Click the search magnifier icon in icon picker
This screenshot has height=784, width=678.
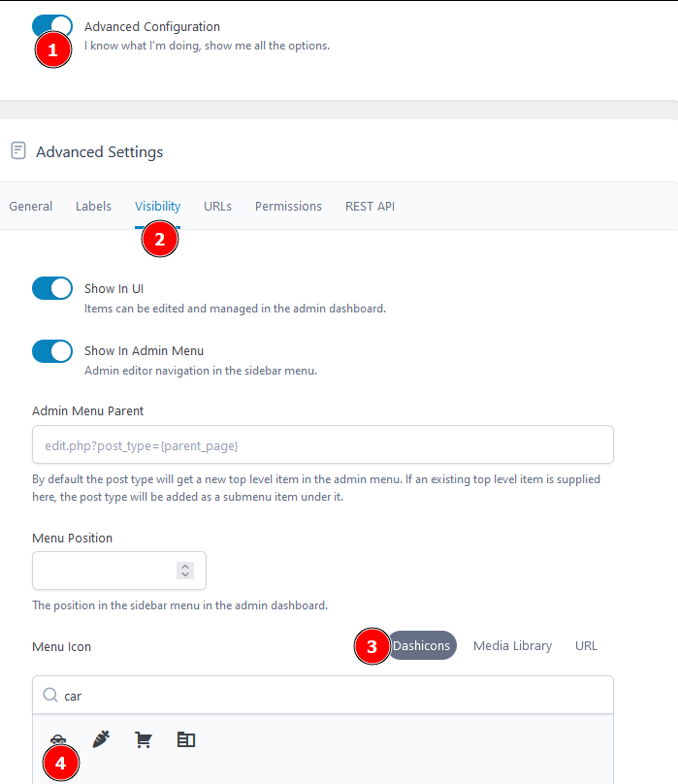(50, 695)
